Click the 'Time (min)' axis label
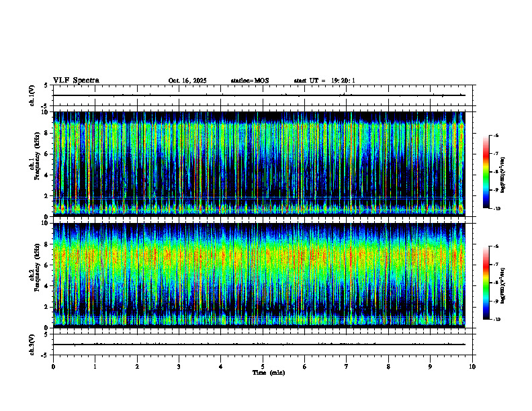Viewport: 532px width, 411px height. tap(269, 373)
